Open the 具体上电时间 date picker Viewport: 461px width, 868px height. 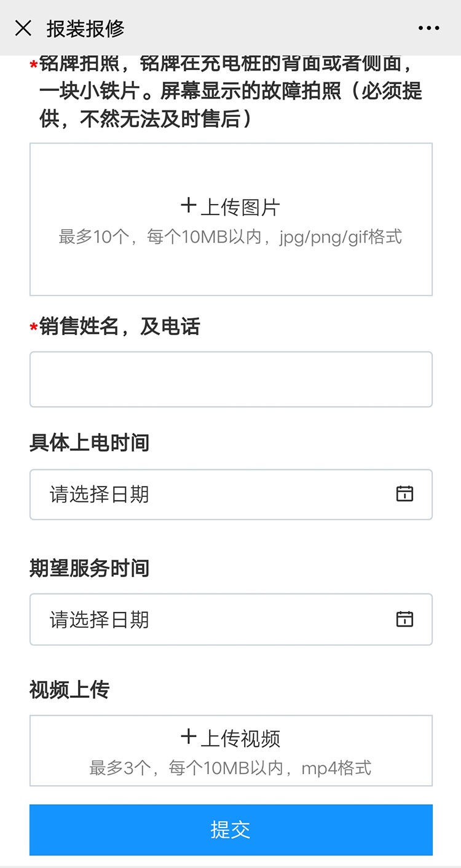coord(230,494)
